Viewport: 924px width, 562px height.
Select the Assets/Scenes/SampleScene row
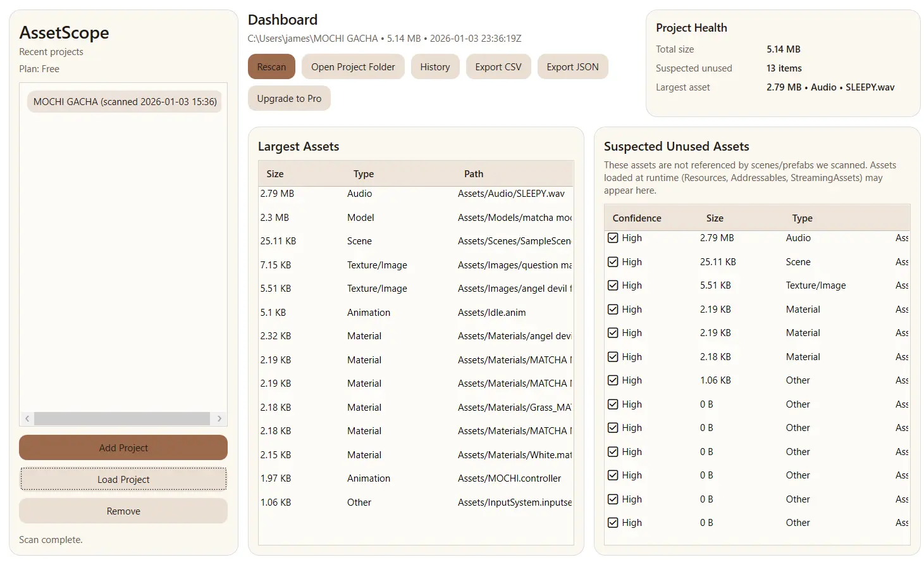click(x=416, y=241)
